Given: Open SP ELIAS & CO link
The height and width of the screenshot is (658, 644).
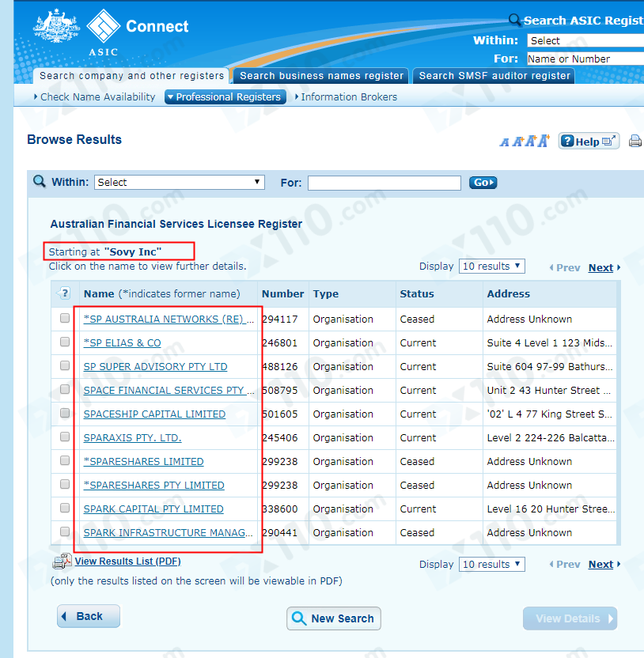Looking at the screenshot, I should (x=122, y=343).
